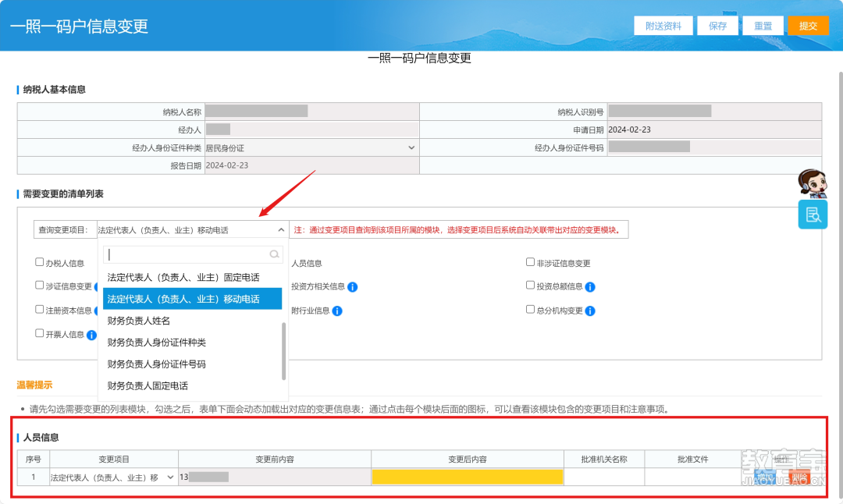The height and width of the screenshot is (504, 843).
Task: Click the 保存 button
Action: point(717,26)
